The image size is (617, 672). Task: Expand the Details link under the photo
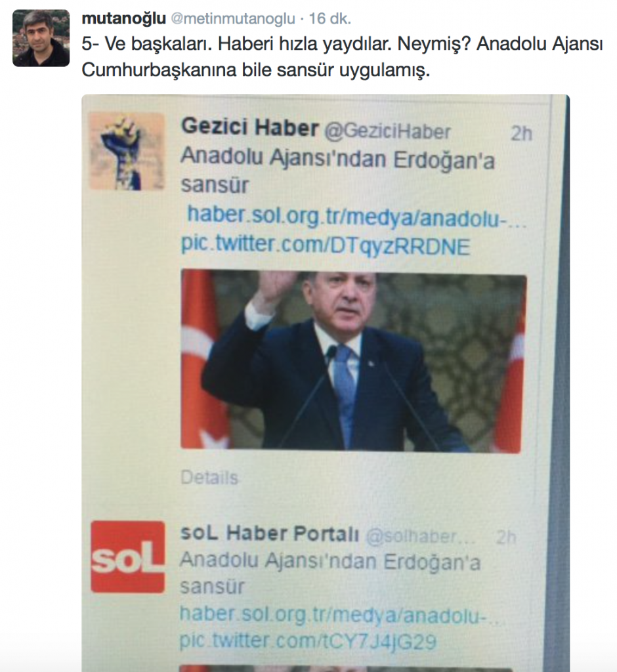pyautogui.click(x=209, y=478)
